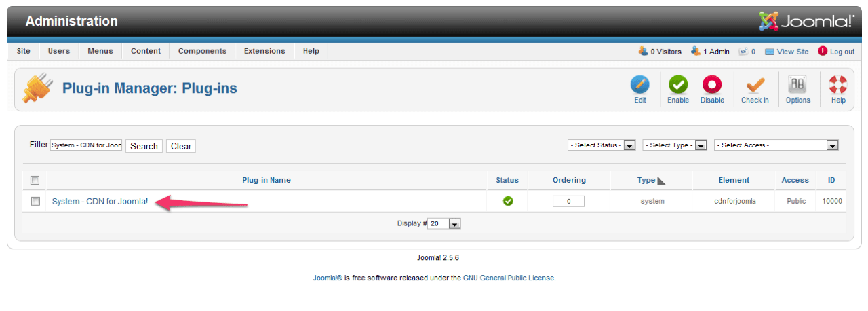Tick checkbox for System - CDN for Joomla!

[x=35, y=201]
